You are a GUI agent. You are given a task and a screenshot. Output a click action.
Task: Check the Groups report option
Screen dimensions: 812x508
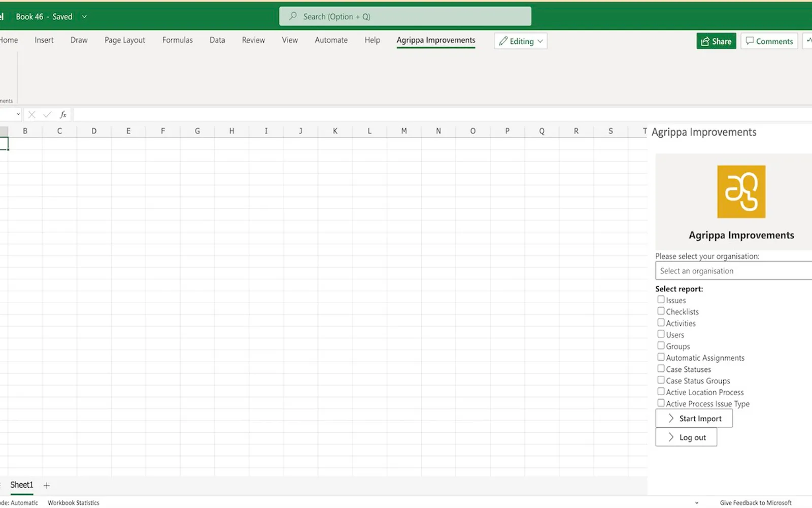[x=661, y=345]
